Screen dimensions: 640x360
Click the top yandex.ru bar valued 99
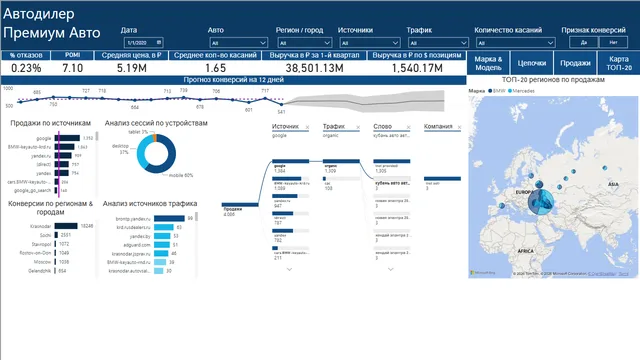pyautogui.click(x=169, y=219)
